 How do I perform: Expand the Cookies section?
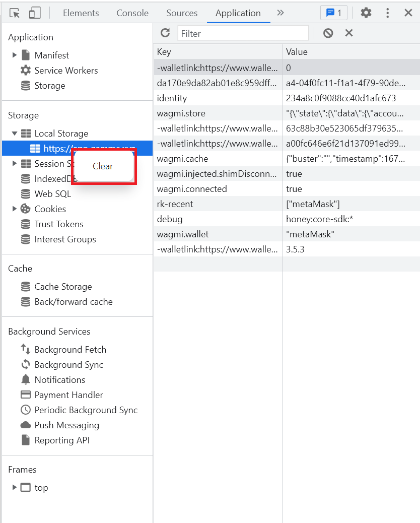coord(15,209)
